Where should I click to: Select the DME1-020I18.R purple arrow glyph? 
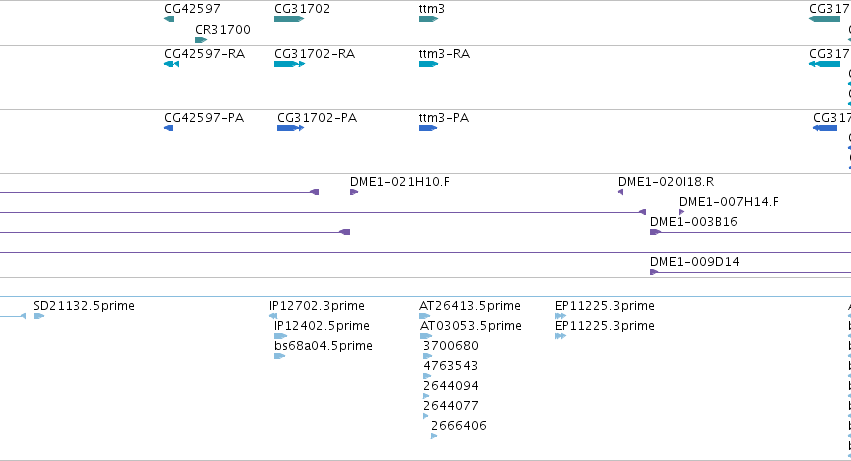620,192
